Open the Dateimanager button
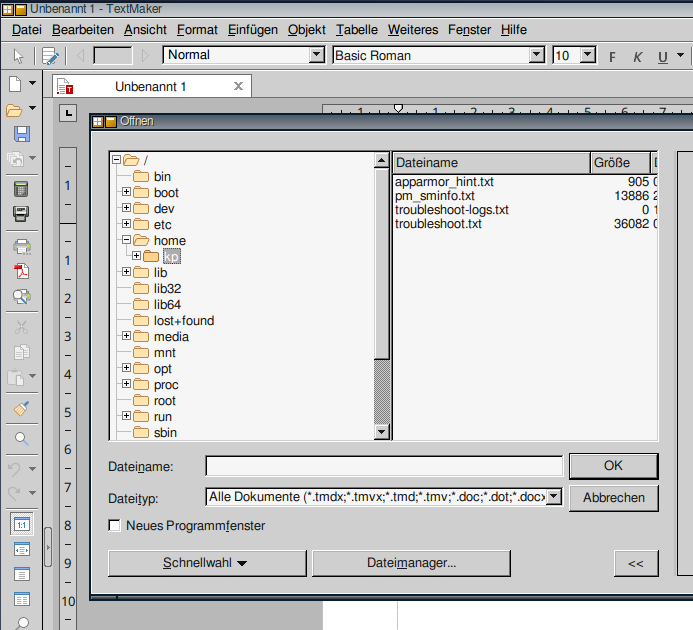Image resolution: width=693 pixels, height=630 pixels. (x=410, y=563)
